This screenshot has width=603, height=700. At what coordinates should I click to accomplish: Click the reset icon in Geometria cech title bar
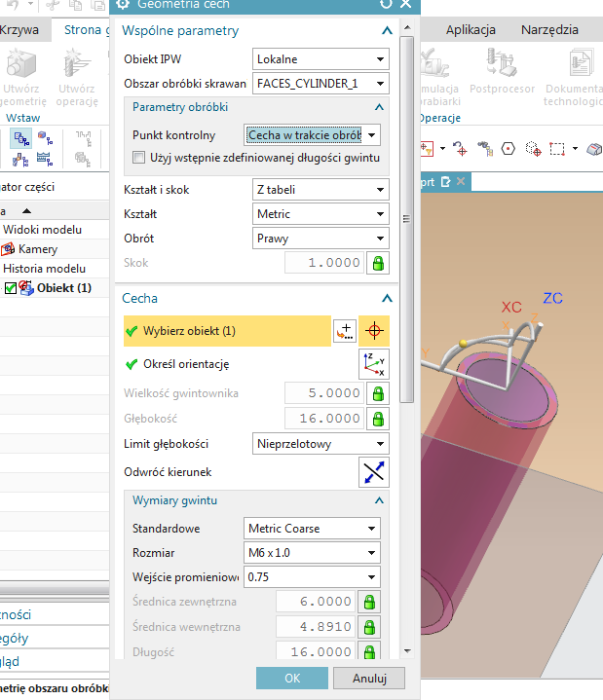coord(386,4)
